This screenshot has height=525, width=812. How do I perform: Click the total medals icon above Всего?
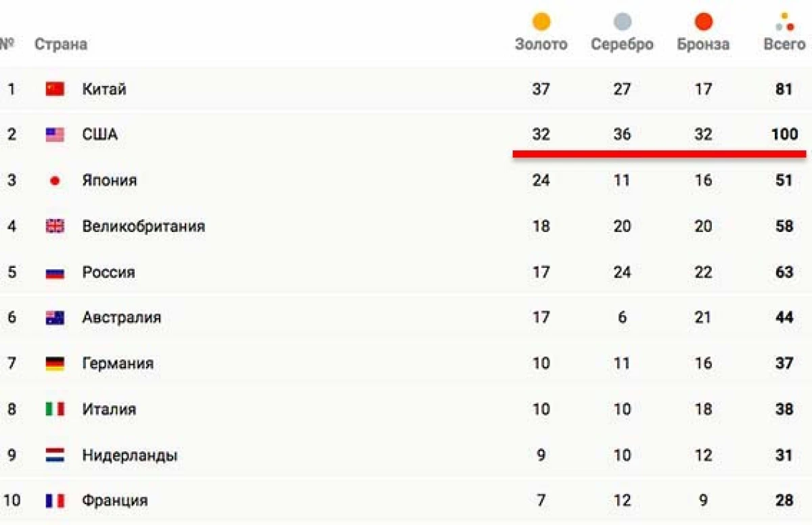[785, 22]
